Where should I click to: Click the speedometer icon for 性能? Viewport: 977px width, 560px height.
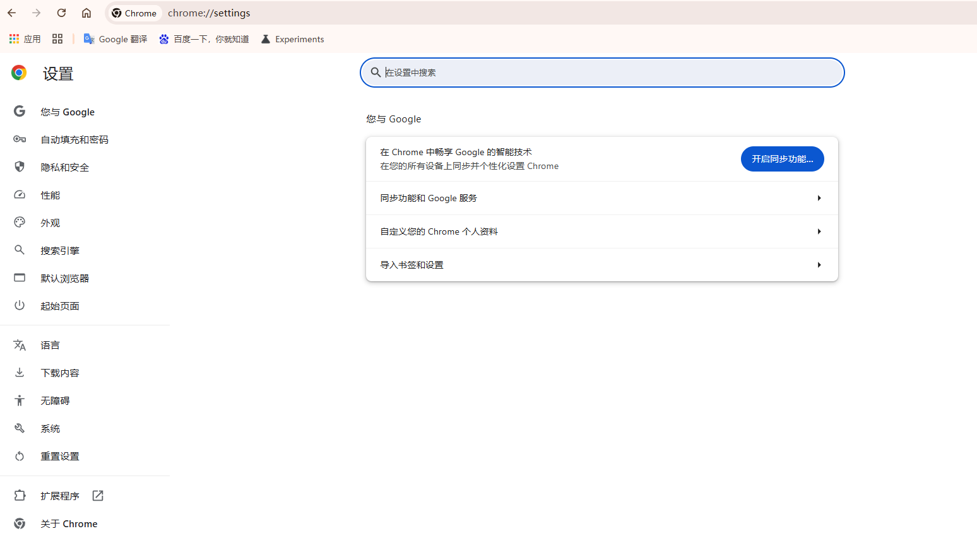(x=20, y=195)
